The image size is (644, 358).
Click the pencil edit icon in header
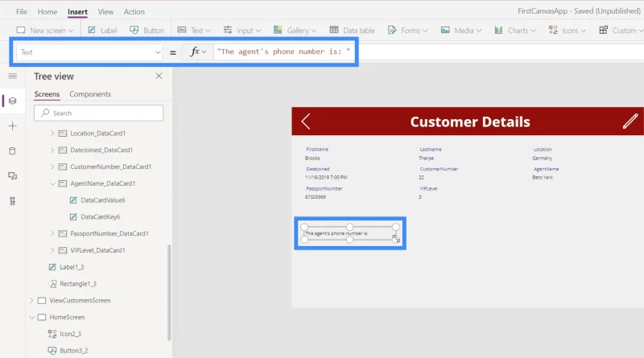[x=630, y=121]
